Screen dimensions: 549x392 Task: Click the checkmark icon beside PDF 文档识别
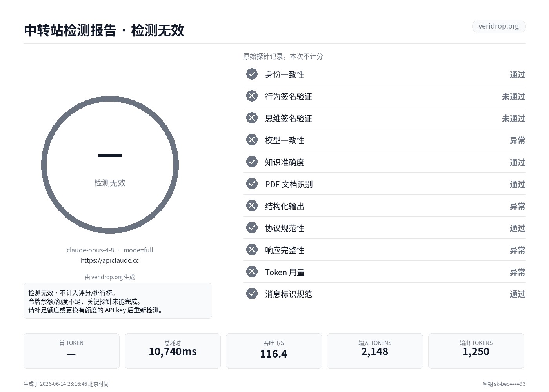[x=252, y=184]
